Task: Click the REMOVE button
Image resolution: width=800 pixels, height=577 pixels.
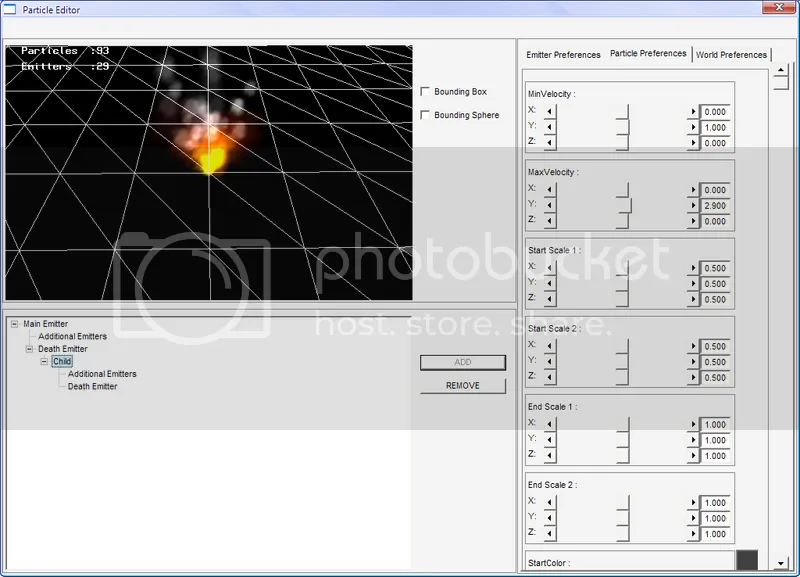Action: [463, 386]
